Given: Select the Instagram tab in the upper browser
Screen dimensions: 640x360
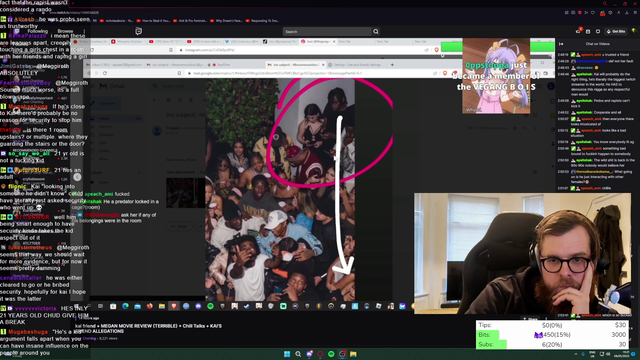Looking at the screenshot, I should (318, 42).
